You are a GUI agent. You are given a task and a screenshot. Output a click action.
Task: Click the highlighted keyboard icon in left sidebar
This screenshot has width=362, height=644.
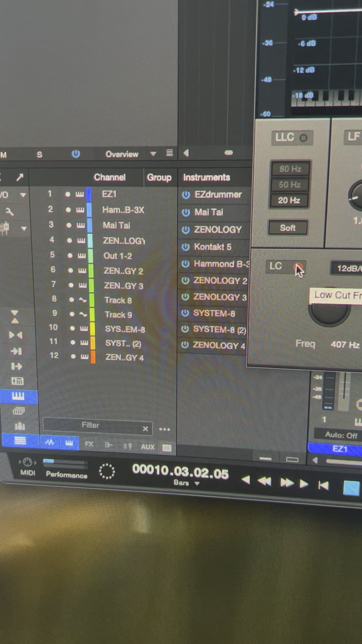(x=18, y=396)
